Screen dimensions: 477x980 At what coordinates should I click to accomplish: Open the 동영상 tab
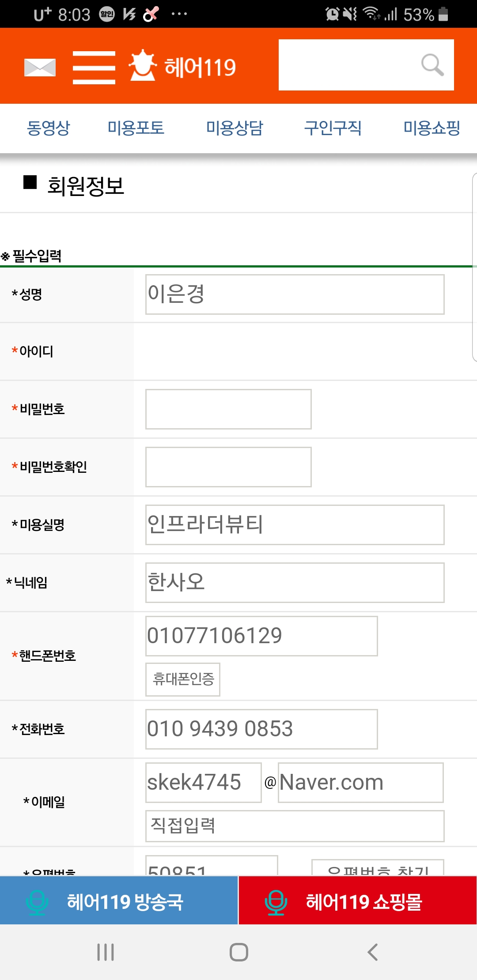48,128
